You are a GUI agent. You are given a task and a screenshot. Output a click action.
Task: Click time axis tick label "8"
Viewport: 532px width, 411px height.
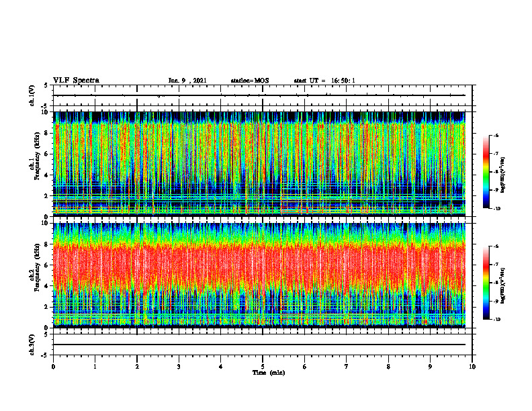coord(388,367)
